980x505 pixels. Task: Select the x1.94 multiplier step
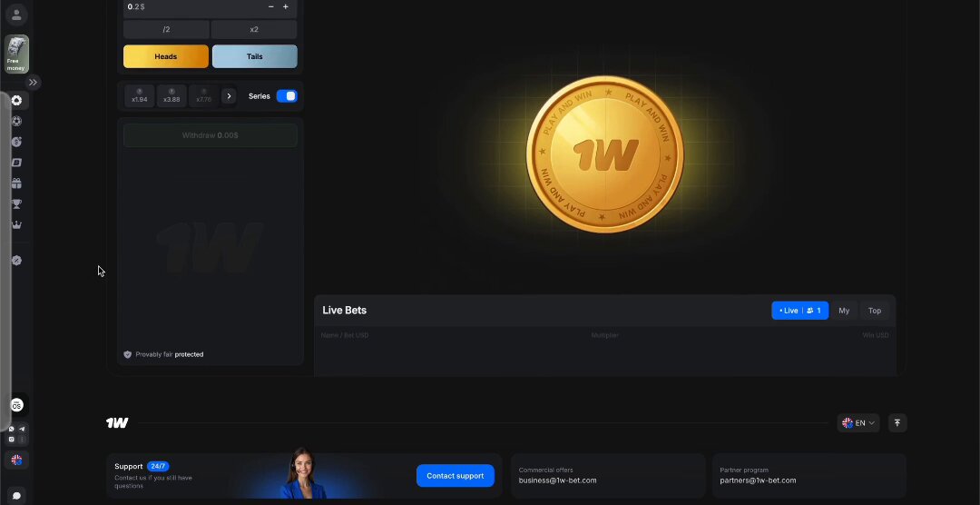point(140,96)
